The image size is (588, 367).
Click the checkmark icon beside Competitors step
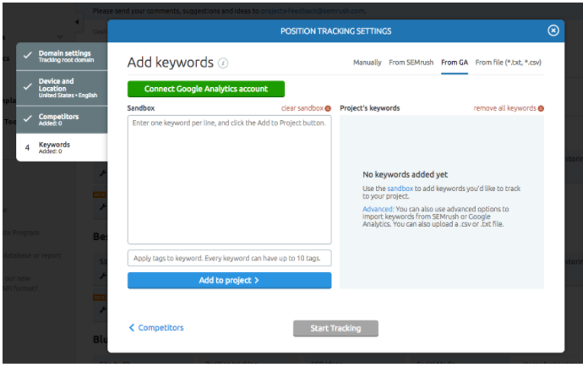tap(27, 118)
